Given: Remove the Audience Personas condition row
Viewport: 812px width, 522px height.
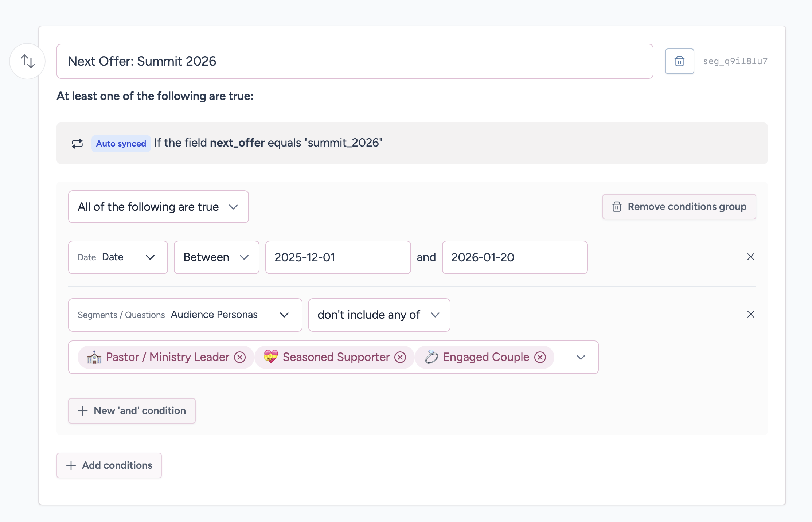Looking at the screenshot, I should (x=750, y=315).
